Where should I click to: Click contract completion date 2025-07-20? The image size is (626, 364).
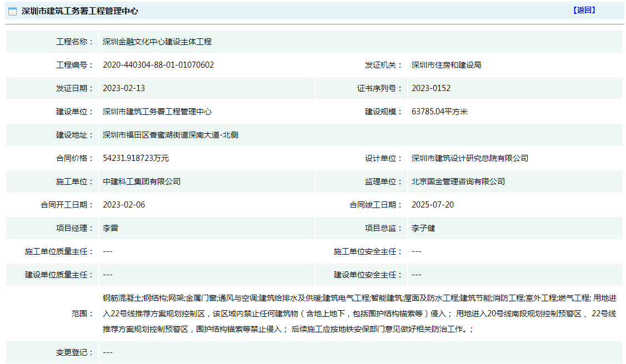tap(433, 205)
